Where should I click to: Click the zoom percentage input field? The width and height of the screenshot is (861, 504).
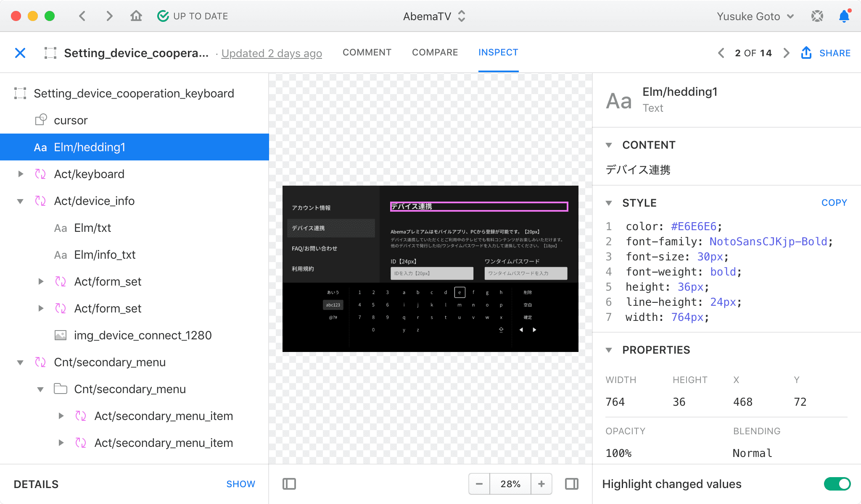[x=510, y=483]
